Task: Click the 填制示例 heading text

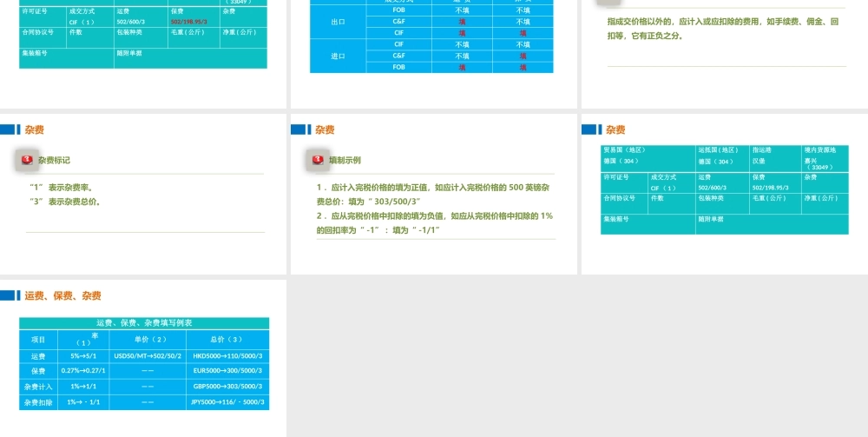Action: [345, 160]
